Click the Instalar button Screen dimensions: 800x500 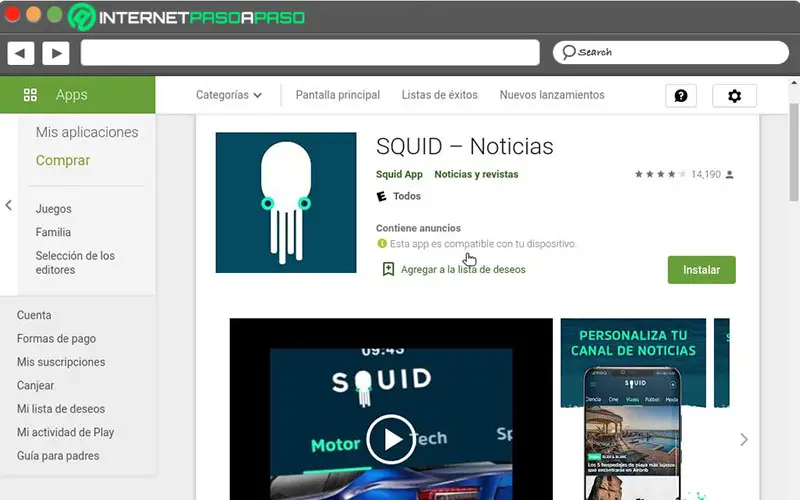[702, 269]
